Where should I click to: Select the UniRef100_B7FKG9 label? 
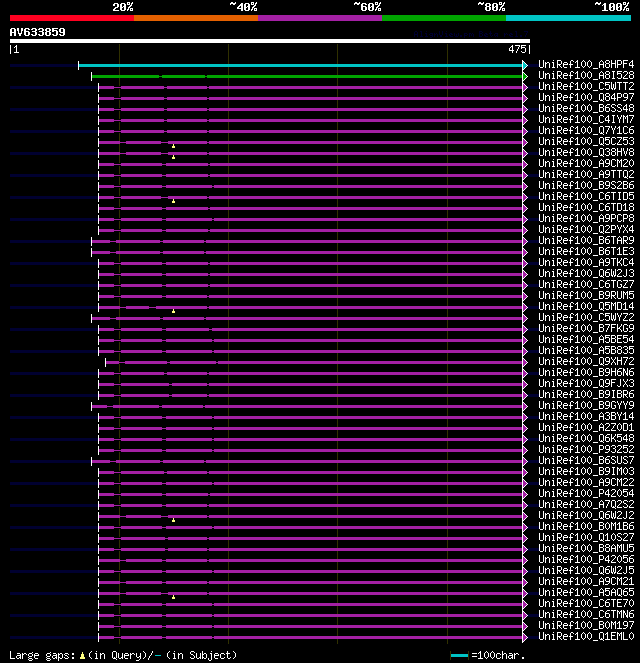click(x=586, y=328)
